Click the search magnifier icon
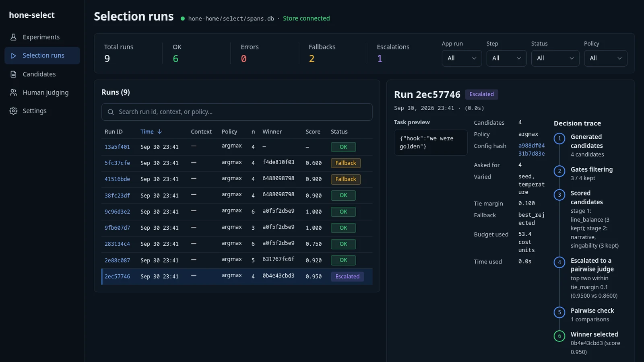This screenshot has width=644, height=362. click(111, 112)
